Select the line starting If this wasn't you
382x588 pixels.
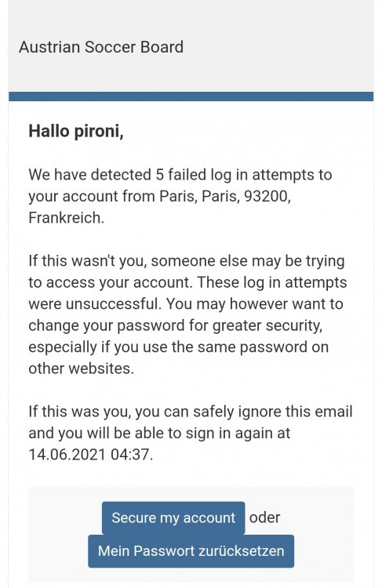point(187,261)
